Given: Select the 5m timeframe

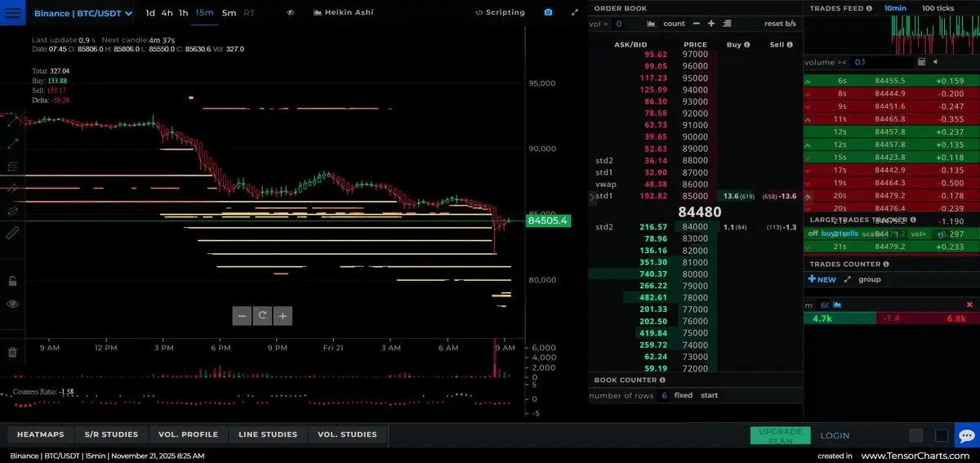Looking at the screenshot, I should [229, 12].
